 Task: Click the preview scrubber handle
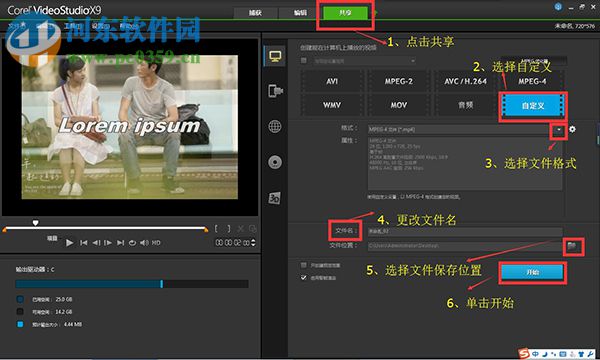(35, 223)
